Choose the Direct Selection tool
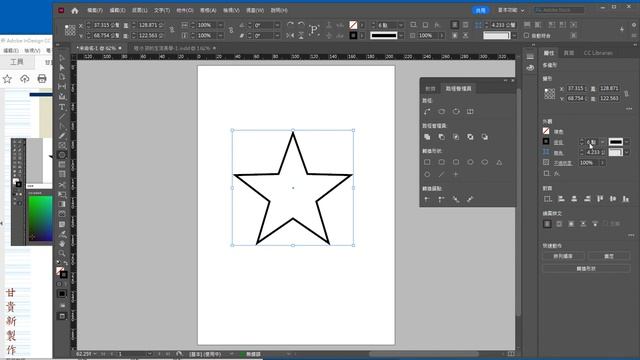 pyautogui.click(x=62, y=67)
